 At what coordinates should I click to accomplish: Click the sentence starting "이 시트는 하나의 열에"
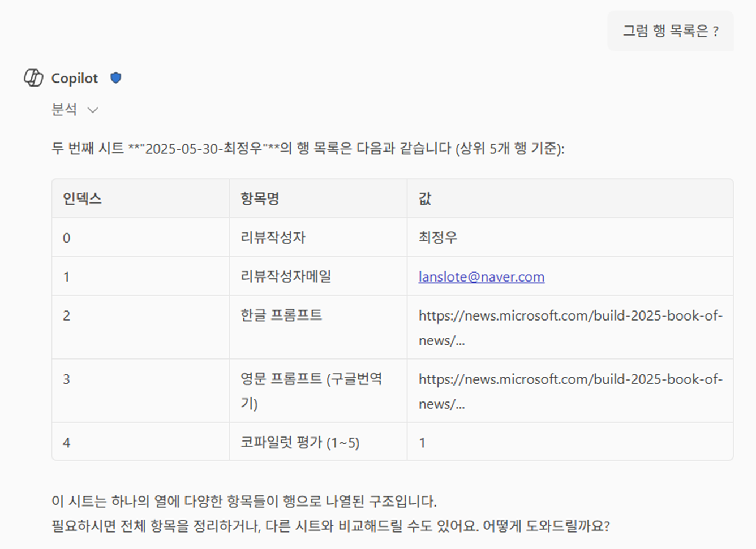[244, 501]
